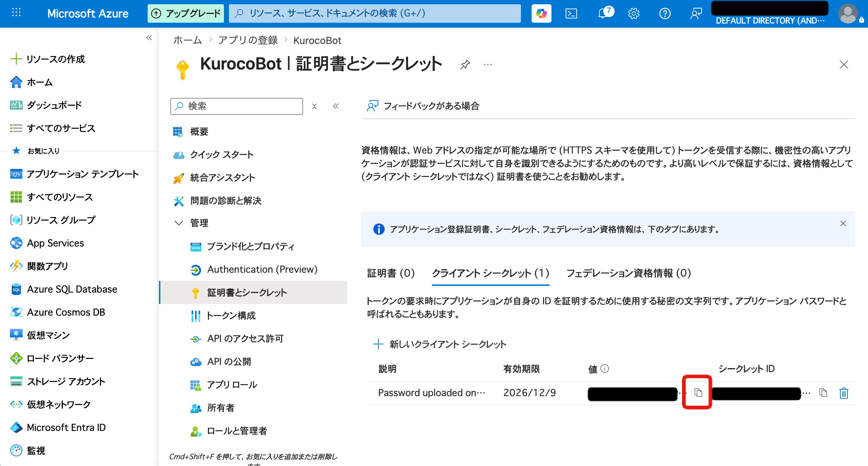Click フィードバックがある場合 link

click(423, 106)
